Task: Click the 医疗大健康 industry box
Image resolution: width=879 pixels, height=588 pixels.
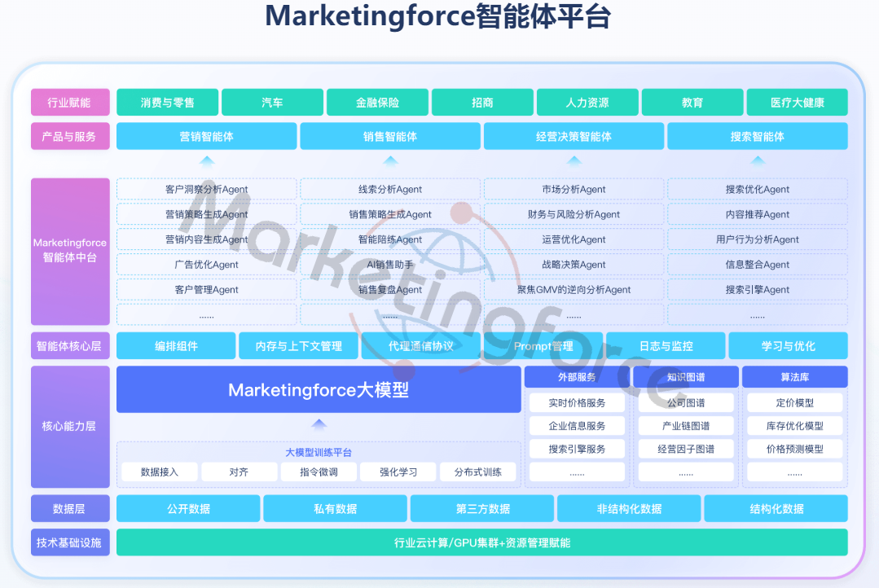Action: (798, 103)
